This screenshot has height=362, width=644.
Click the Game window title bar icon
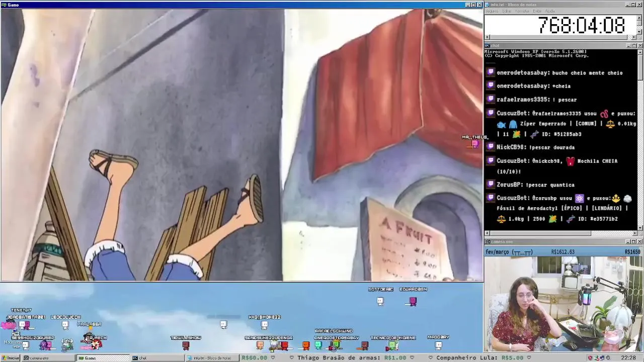click(x=4, y=5)
